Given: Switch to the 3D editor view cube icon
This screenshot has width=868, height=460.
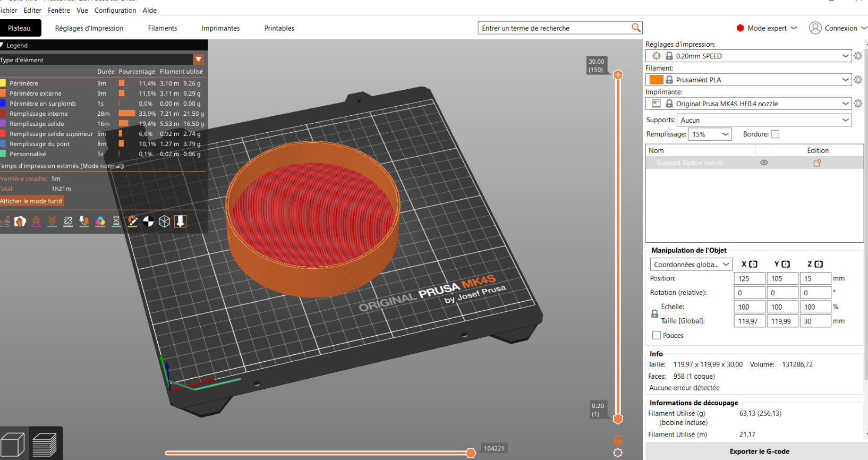Looking at the screenshot, I should click(x=13, y=445).
